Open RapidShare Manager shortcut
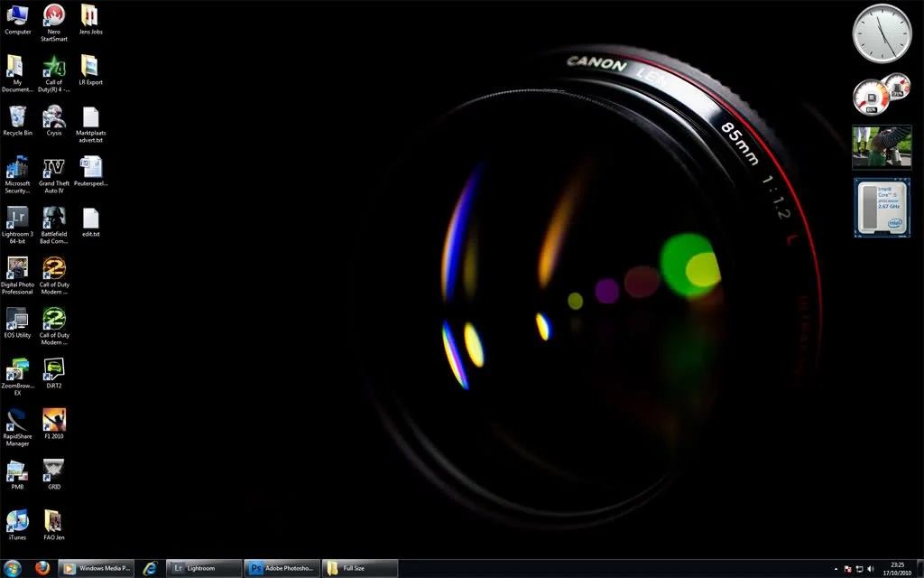The image size is (924, 578). click(x=17, y=427)
